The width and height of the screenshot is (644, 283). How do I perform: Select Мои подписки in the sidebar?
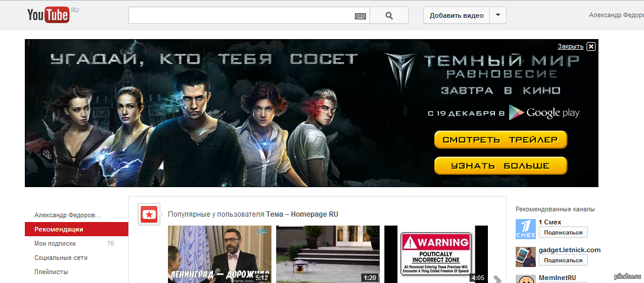[x=55, y=243]
